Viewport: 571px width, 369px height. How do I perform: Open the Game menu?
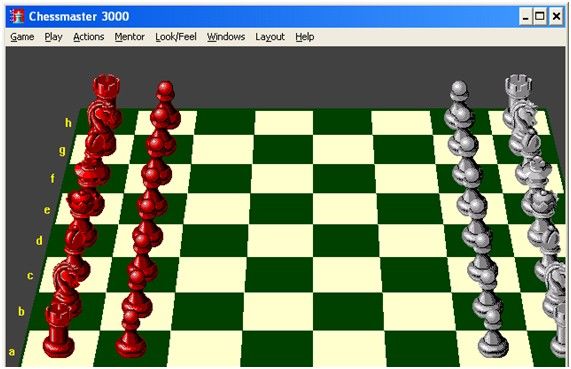click(x=22, y=37)
